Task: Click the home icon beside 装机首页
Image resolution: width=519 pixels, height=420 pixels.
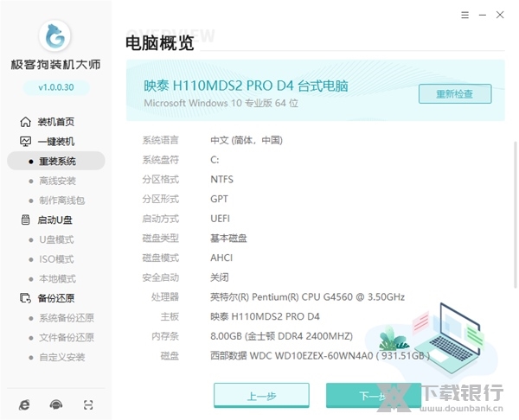Action: pos(25,122)
